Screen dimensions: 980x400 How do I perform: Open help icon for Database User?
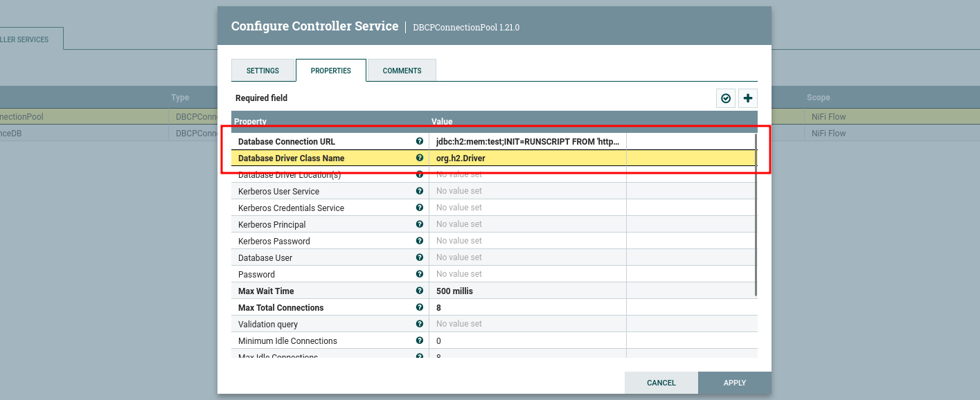(420, 257)
